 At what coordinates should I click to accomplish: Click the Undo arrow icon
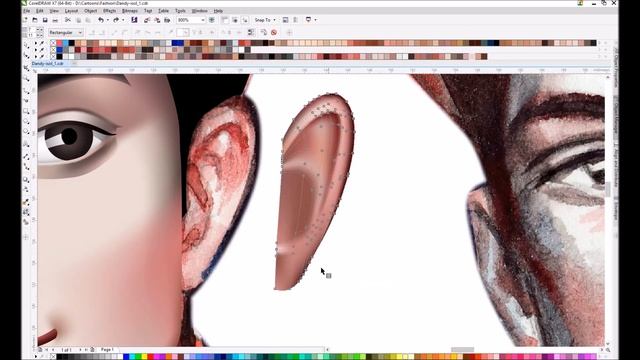(101, 20)
